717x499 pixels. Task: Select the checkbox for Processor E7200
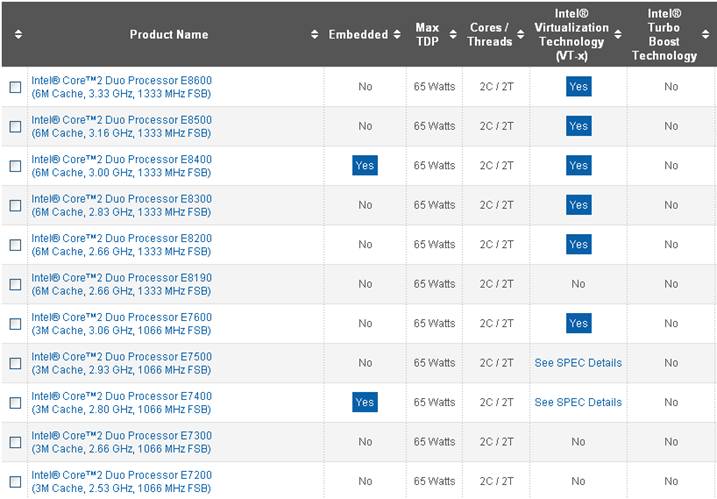coord(16,482)
